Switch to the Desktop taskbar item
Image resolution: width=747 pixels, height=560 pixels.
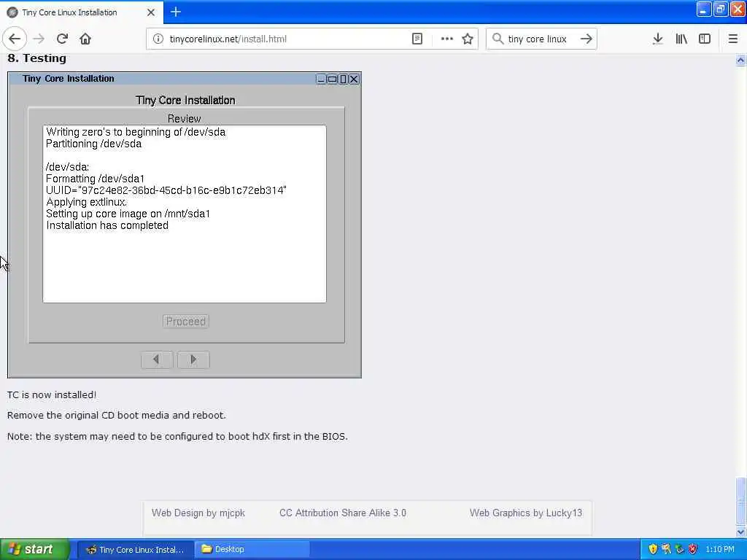coord(252,550)
